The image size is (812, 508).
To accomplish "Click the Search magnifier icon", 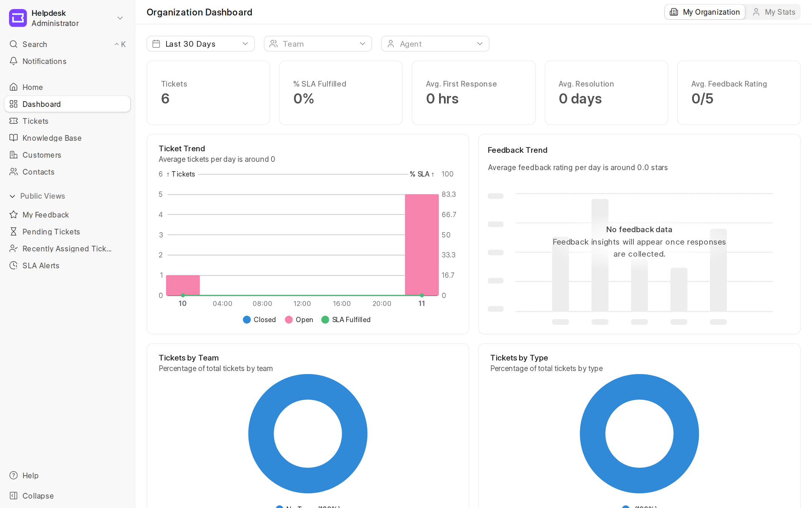I will click(14, 44).
